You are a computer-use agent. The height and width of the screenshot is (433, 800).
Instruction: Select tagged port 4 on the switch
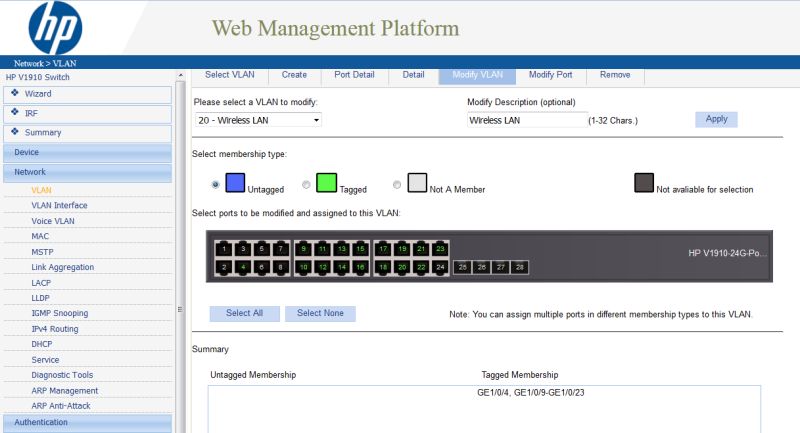pyautogui.click(x=243, y=267)
